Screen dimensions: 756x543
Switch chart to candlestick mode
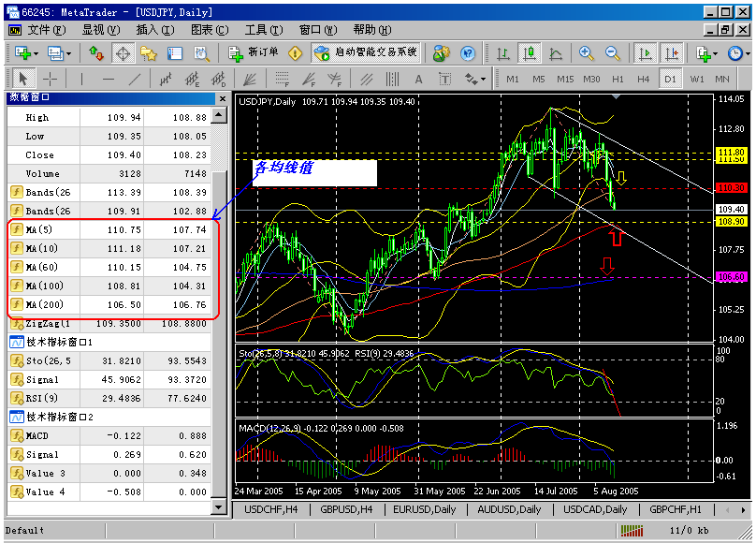[530, 53]
